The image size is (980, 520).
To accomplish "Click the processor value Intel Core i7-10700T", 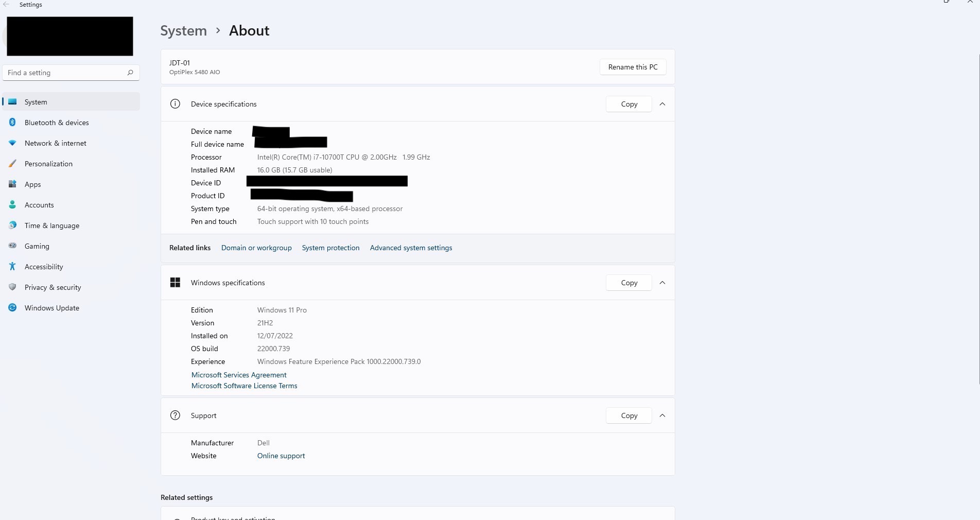I will [343, 157].
